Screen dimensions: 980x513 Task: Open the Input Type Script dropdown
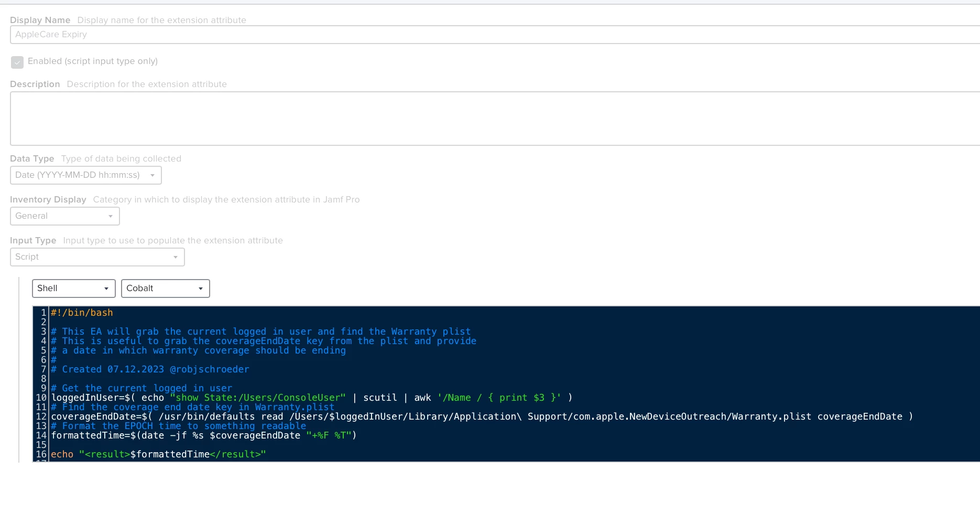pos(97,257)
